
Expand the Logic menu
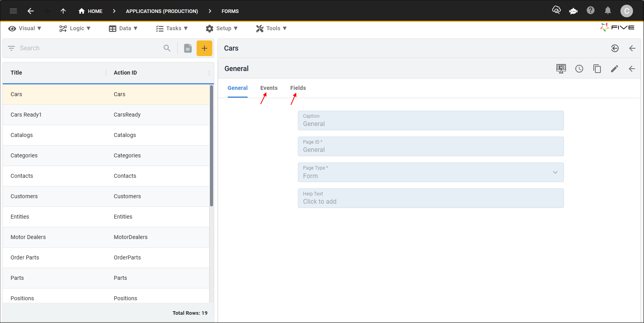[75, 28]
